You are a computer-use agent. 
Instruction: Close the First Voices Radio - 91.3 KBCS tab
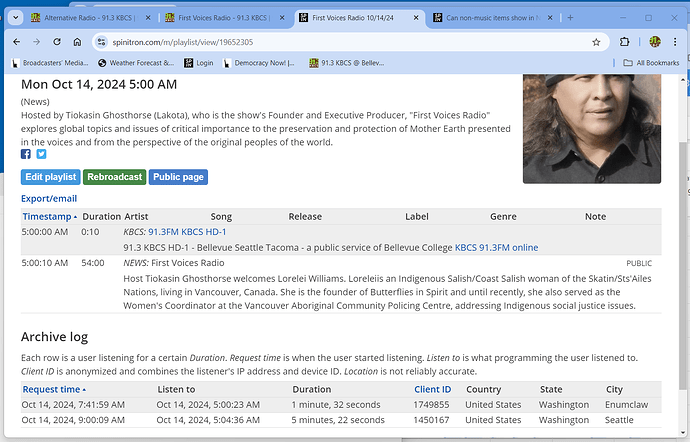pyautogui.click(x=282, y=18)
